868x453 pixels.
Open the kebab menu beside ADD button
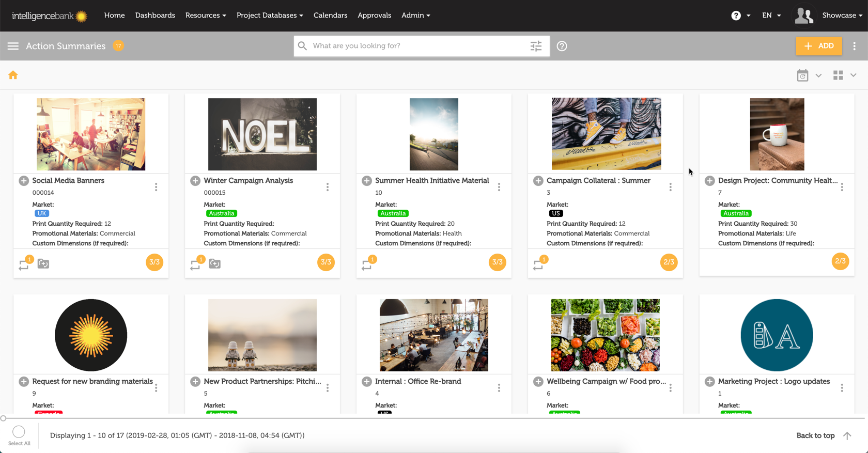point(855,46)
